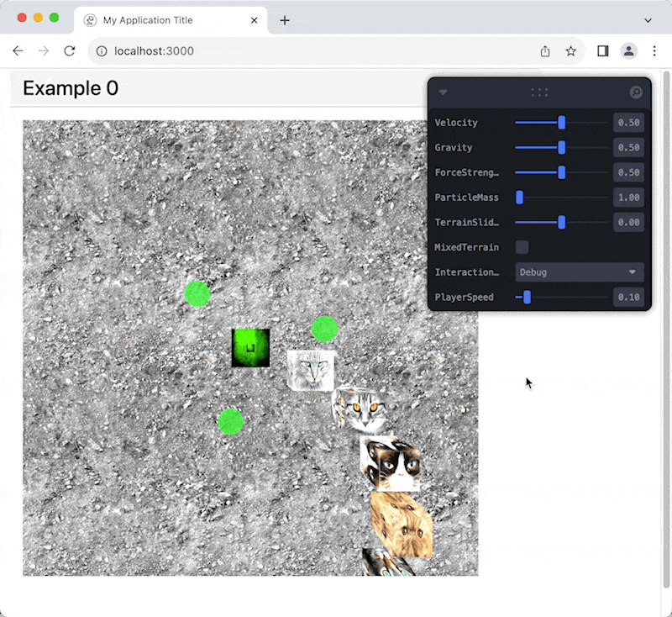
Task: Click the Velocity slider handle
Action: pos(561,123)
